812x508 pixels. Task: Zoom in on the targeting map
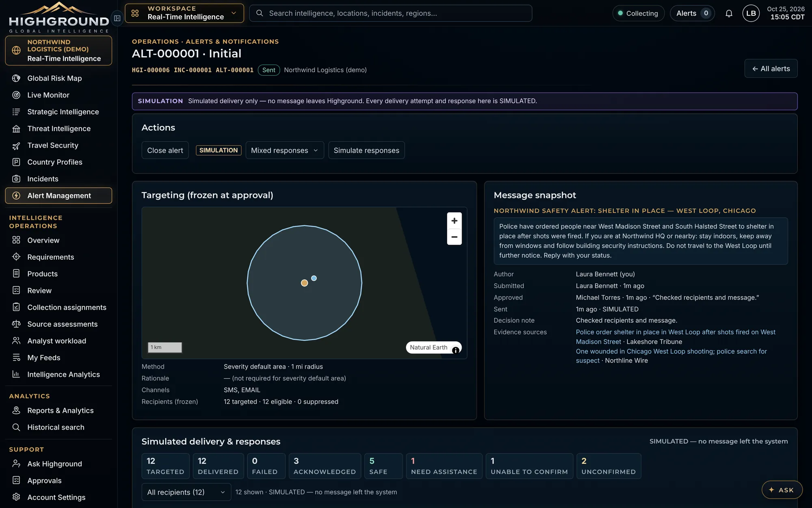[454, 221]
